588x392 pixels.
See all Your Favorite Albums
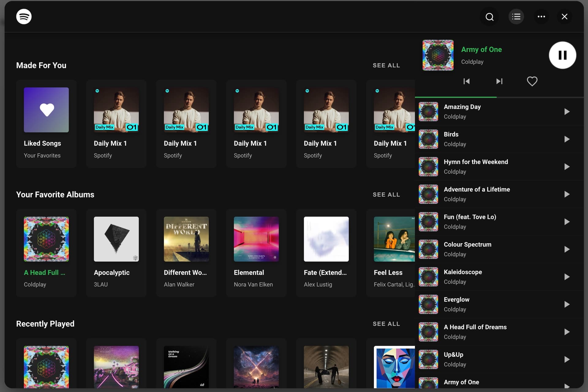click(x=386, y=195)
